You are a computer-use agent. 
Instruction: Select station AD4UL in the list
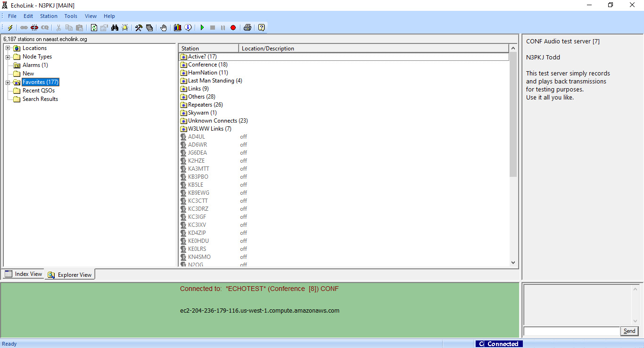click(x=197, y=137)
